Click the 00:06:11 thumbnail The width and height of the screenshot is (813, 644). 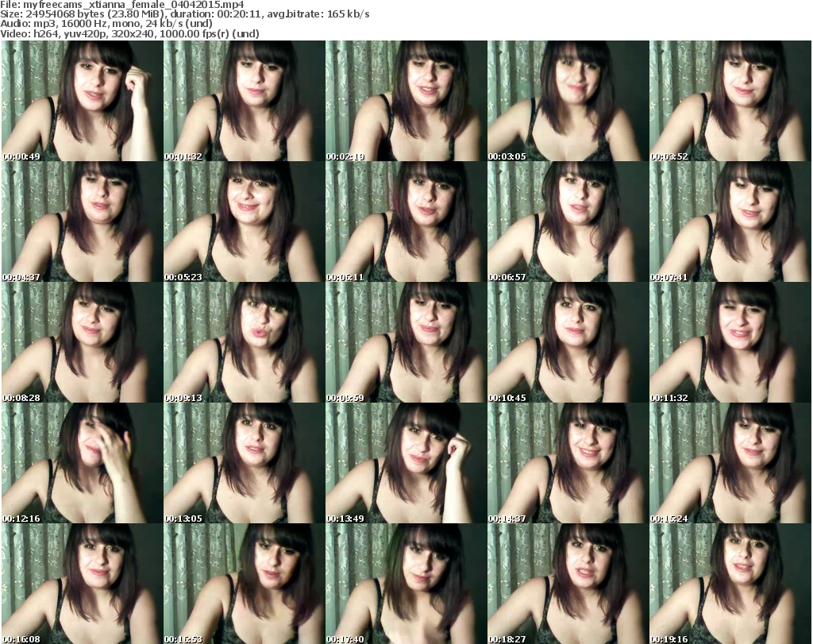(x=405, y=222)
